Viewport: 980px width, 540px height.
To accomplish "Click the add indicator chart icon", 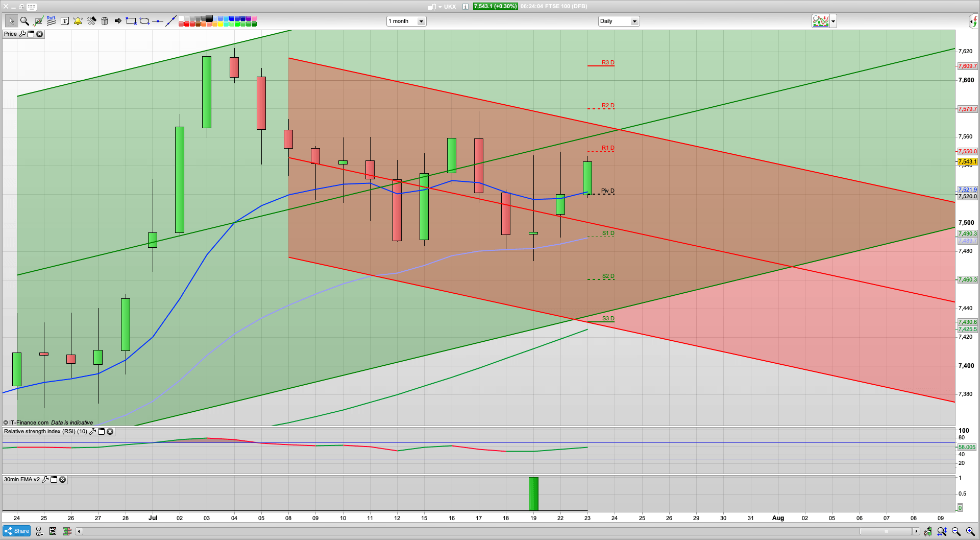I will tap(821, 21).
